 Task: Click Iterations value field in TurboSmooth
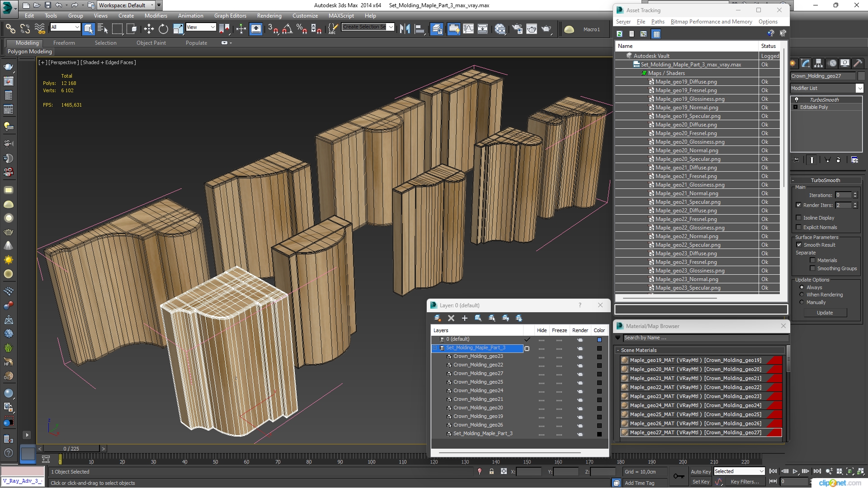(843, 195)
